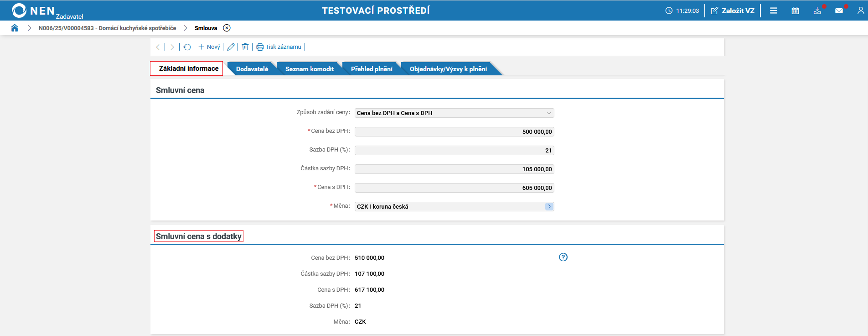Viewport: 868px width, 336px height.
Task: Open the Přehled plnění tab
Action: (x=372, y=69)
